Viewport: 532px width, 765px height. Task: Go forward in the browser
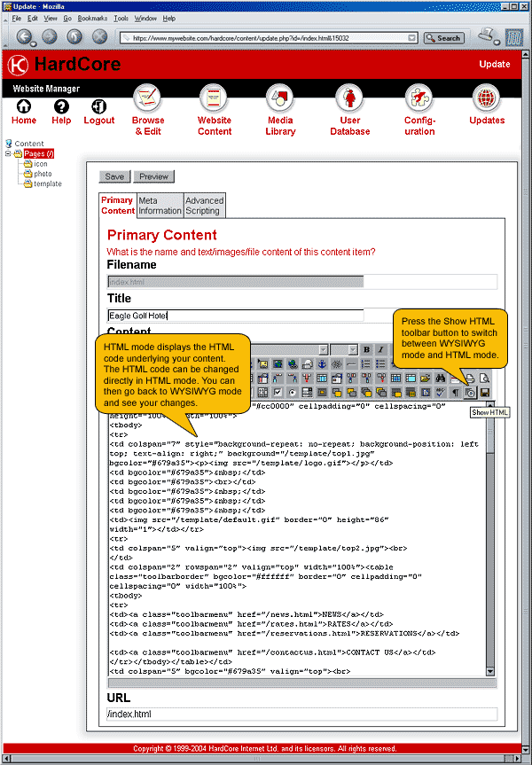(x=49, y=36)
